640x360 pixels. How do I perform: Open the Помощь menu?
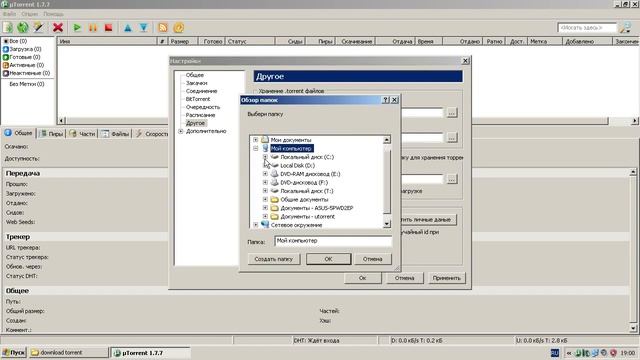coord(53,14)
